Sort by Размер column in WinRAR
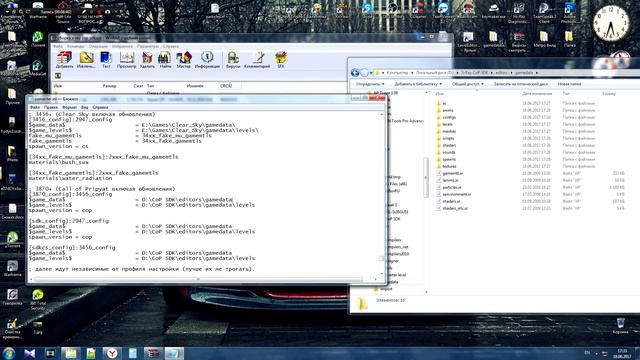The height and width of the screenshot is (360, 640). 109,86
